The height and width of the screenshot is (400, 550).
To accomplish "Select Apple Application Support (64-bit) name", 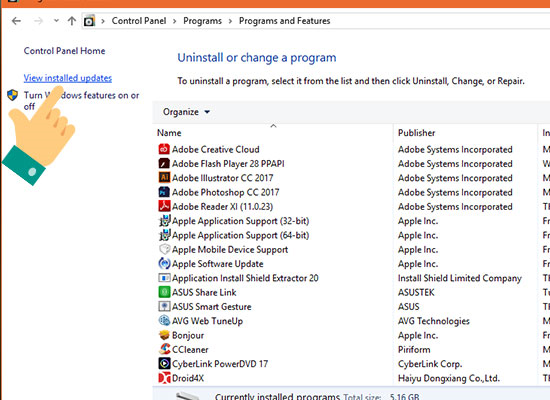I will (241, 235).
